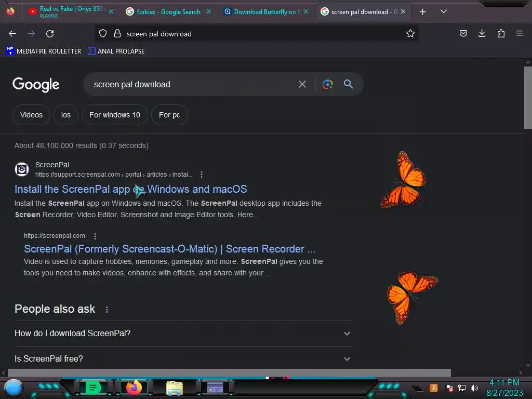Open the Firefox downloads panel

click(482, 34)
